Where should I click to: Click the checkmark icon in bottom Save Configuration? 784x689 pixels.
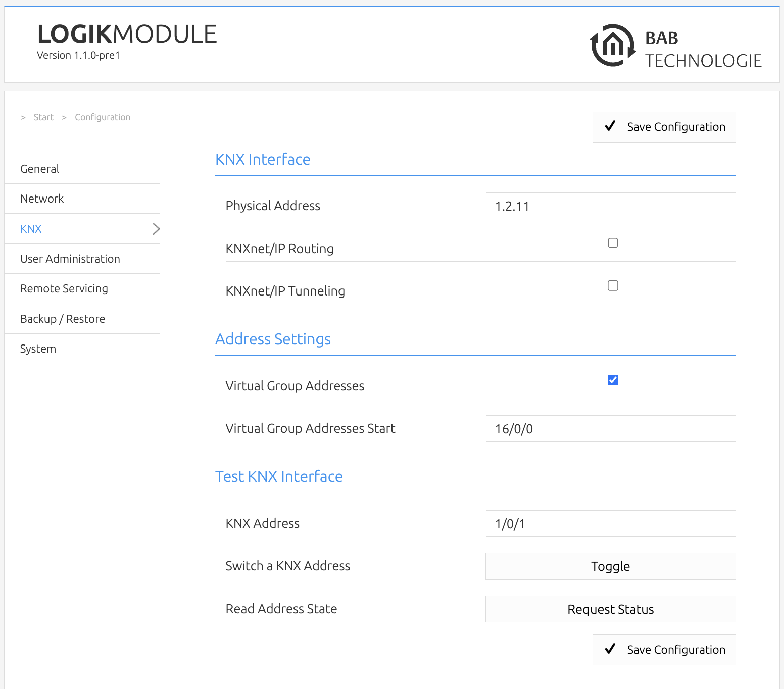(610, 649)
